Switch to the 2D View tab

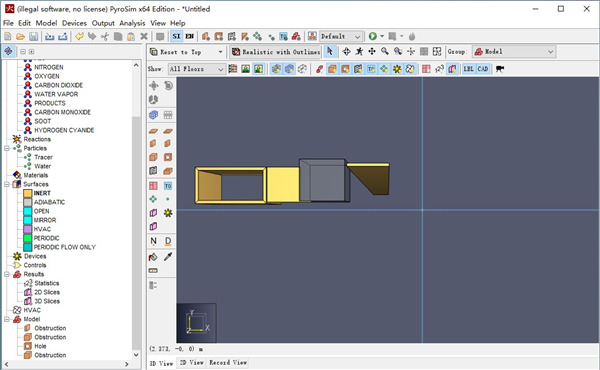coord(191,362)
